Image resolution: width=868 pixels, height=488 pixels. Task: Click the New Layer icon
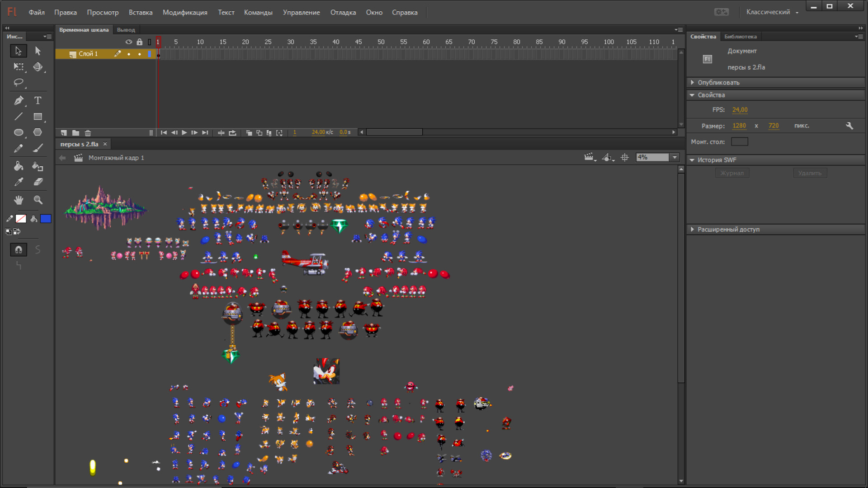[64, 133]
